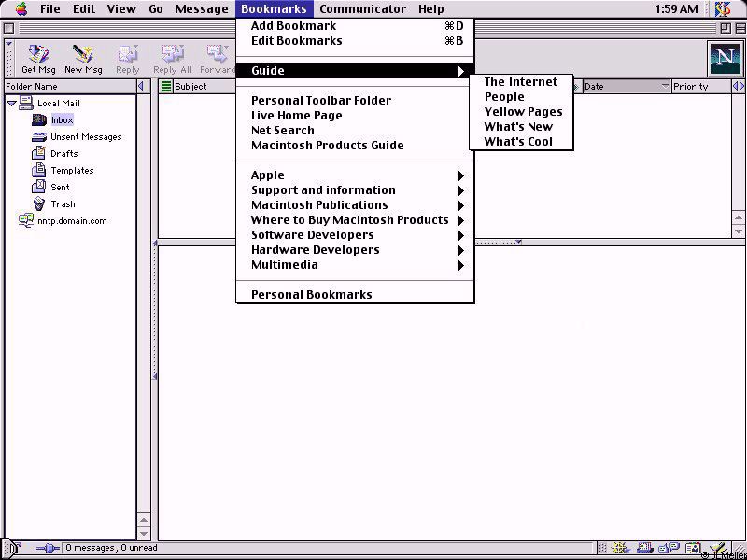Collapse the folder pane with arrow toggle

(141, 87)
